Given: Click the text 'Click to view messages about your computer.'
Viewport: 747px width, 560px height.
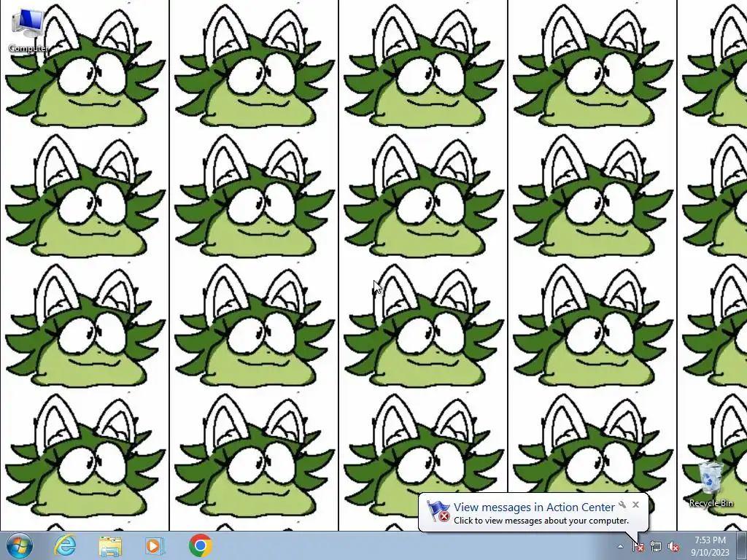Looking at the screenshot, I should click(541, 521).
